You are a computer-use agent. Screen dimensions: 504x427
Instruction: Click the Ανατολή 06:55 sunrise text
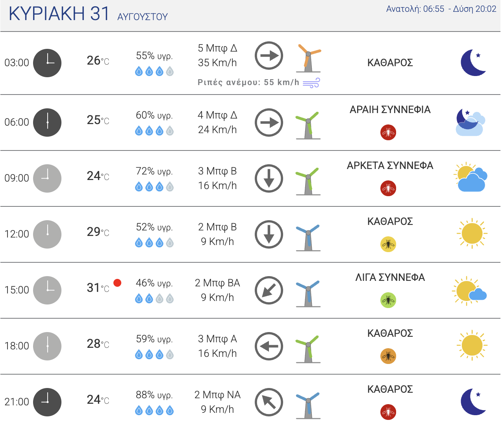[x=415, y=9]
